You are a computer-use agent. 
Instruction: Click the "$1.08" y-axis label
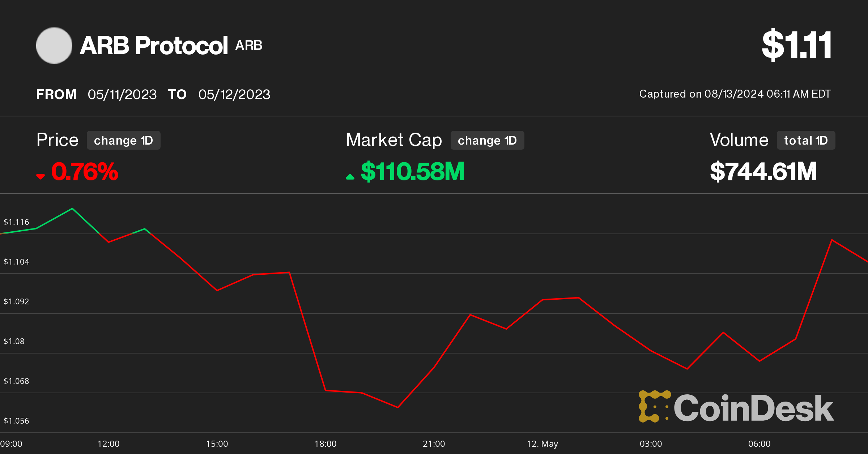(14, 341)
